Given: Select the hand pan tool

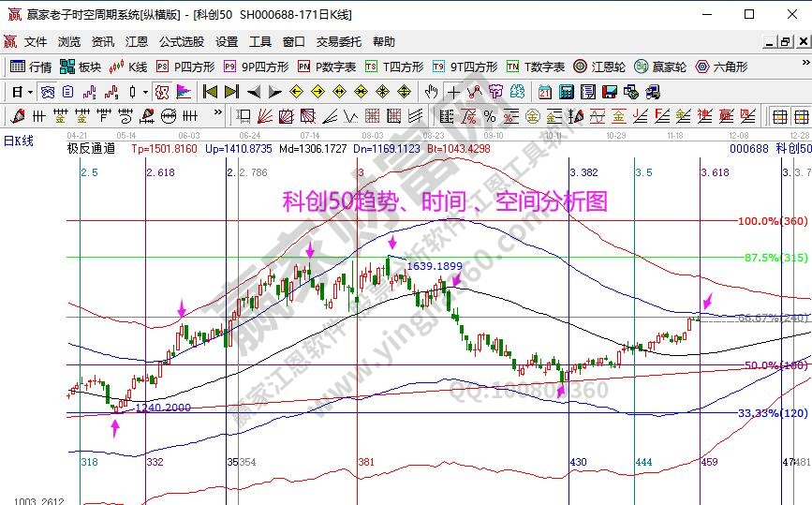Looking at the screenshot, I should 431,92.
